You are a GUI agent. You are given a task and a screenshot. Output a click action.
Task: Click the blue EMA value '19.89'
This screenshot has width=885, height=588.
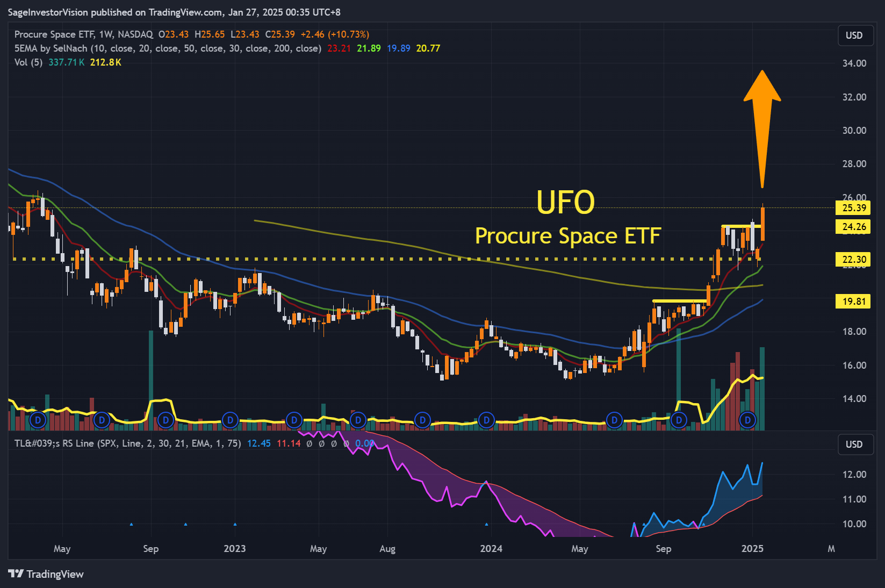[x=399, y=48]
